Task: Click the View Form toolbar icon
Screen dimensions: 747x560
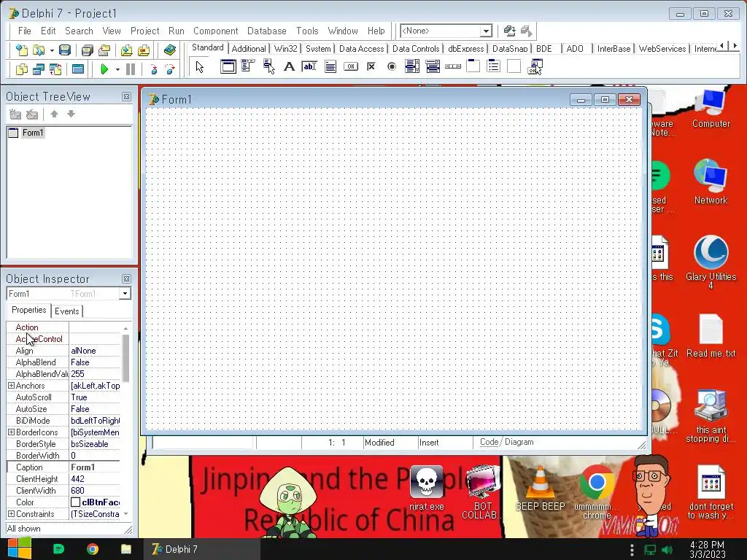Action: pos(38,69)
